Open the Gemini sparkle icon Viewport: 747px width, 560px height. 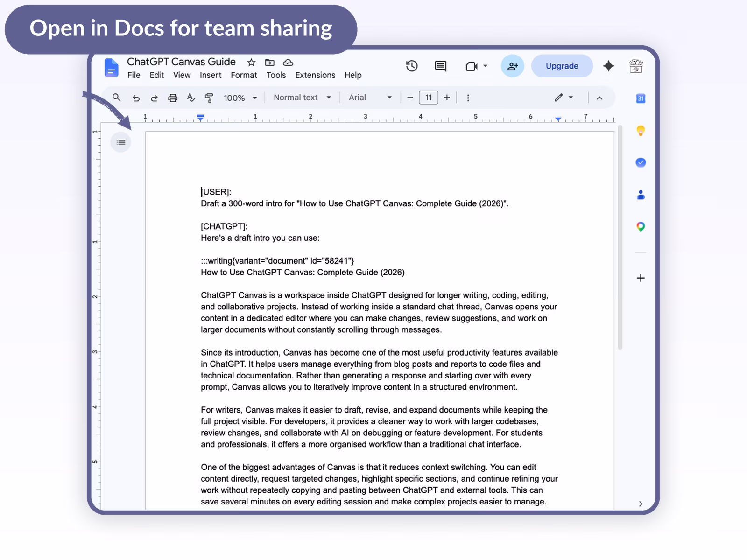coord(608,66)
